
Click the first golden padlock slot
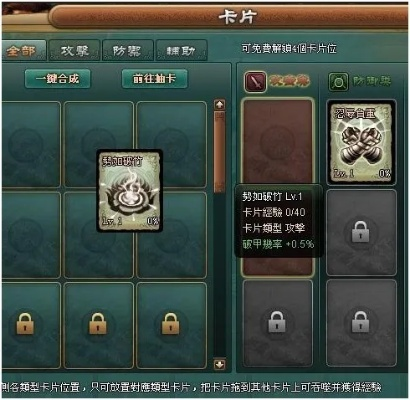point(25,324)
